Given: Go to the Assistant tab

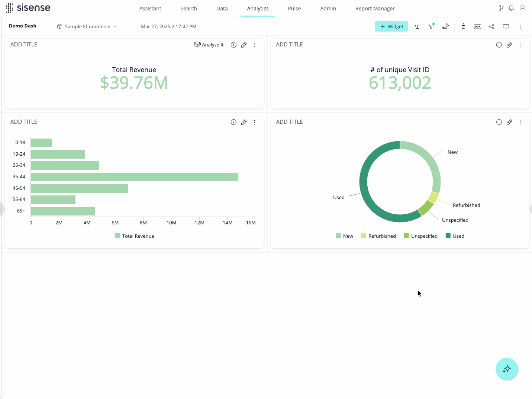Looking at the screenshot, I should (x=150, y=9).
